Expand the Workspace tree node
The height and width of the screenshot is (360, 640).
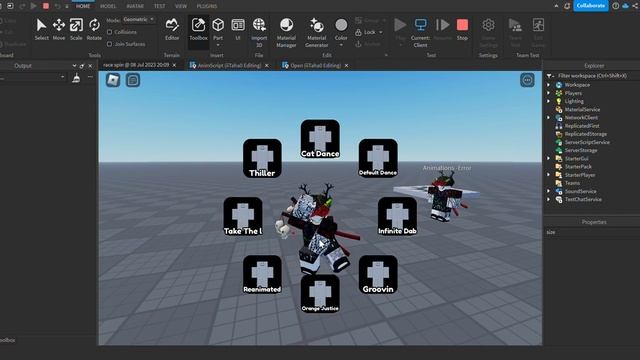click(x=549, y=85)
